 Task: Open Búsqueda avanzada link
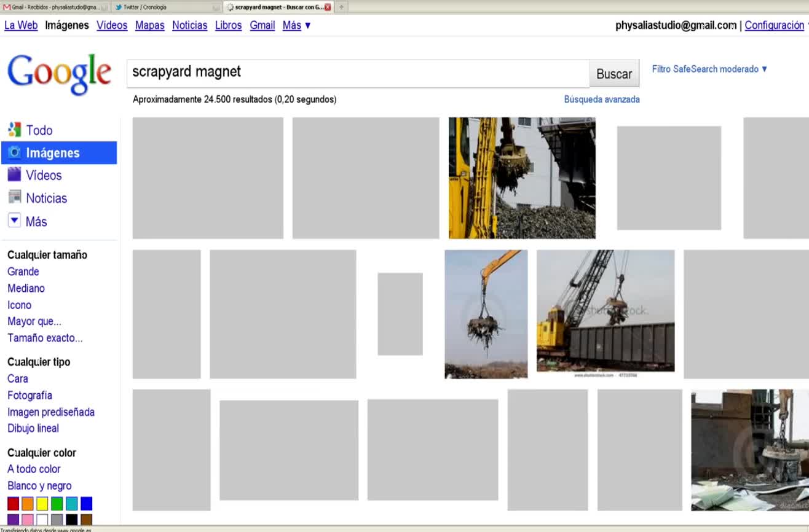pos(601,99)
